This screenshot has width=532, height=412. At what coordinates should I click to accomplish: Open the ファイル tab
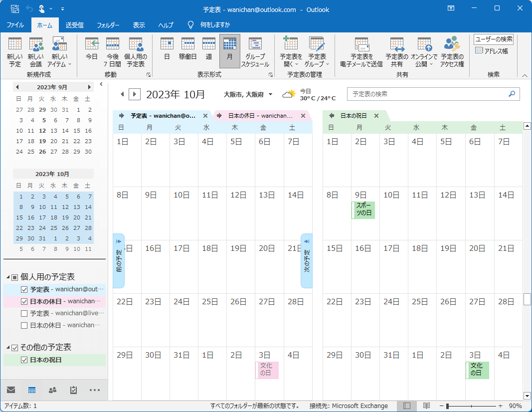(15, 25)
